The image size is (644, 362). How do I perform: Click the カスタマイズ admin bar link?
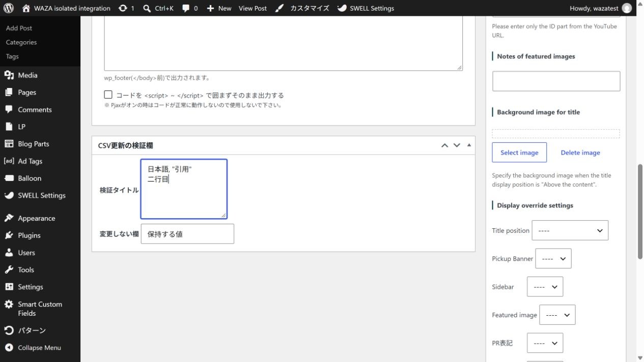310,8
